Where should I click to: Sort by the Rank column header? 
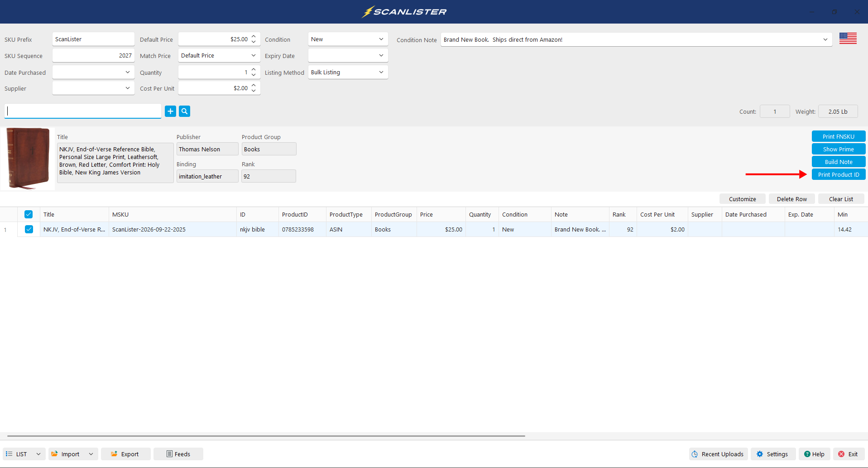point(623,214)
